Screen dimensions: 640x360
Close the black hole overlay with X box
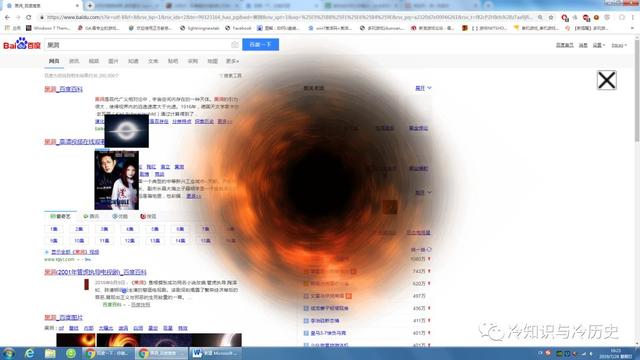607,80
